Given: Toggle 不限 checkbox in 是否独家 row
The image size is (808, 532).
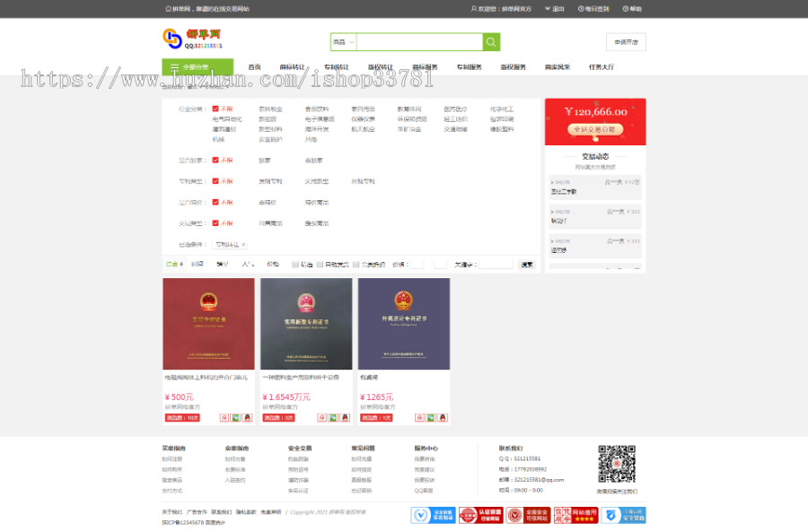Looking at the screenshot, I should 215,161.
